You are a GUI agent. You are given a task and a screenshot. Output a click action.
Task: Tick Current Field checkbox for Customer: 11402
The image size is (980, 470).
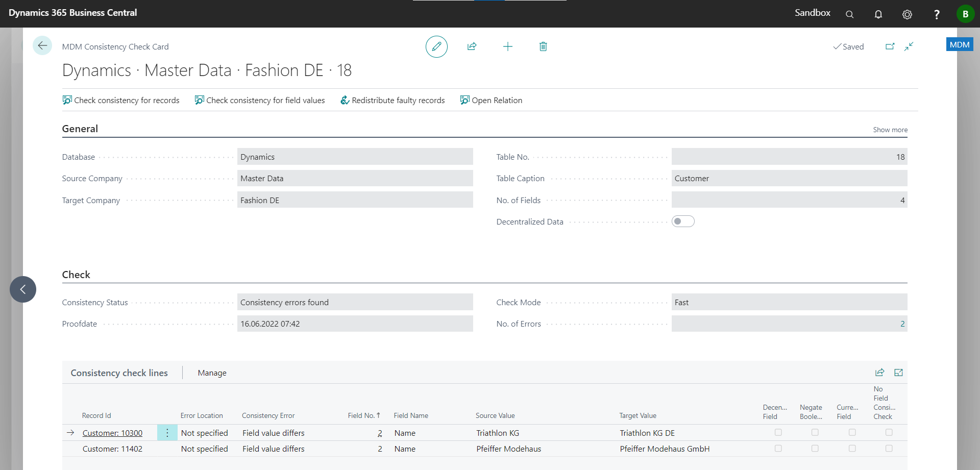click(x=852, y=449)
